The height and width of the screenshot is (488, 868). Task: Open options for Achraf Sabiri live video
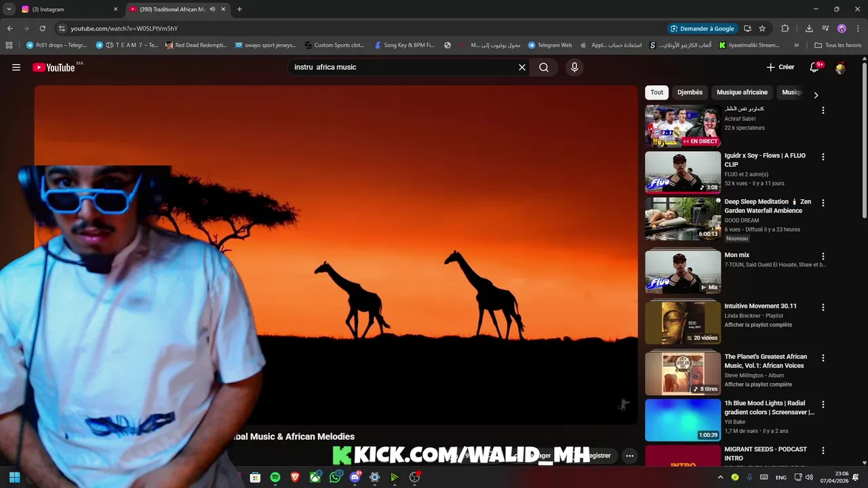click(823, 110)
